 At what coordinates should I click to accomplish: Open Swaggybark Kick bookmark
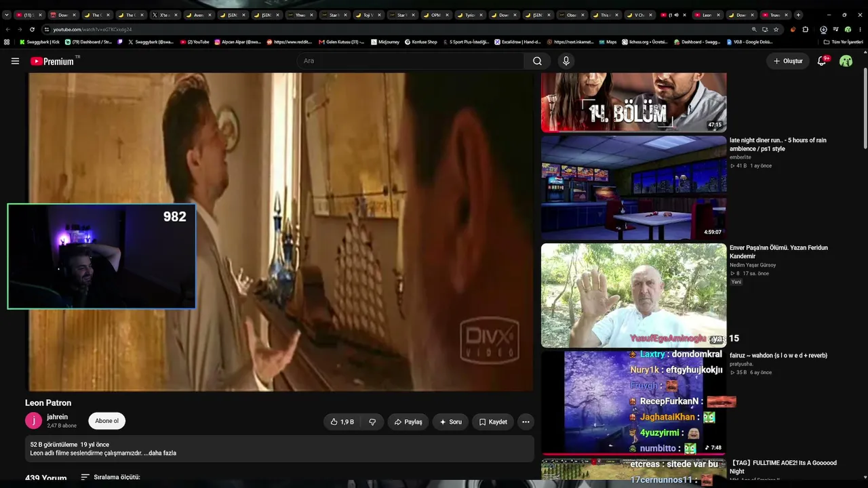39,42
